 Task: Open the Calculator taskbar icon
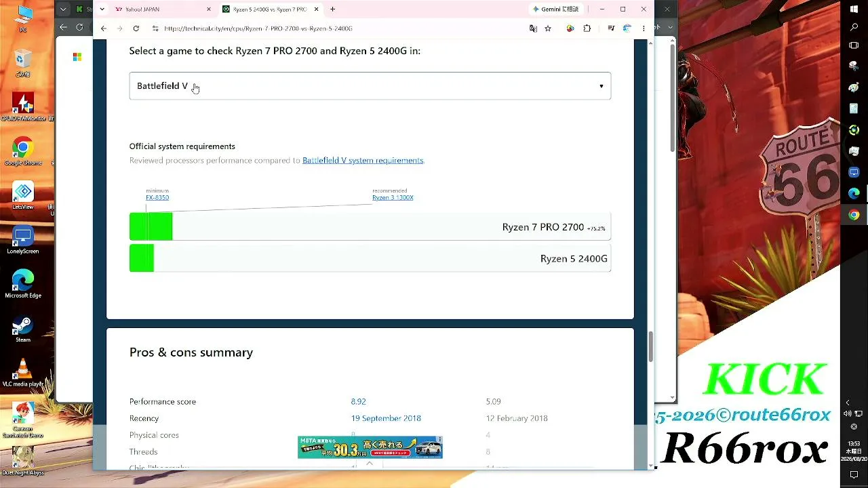click(x=854, y=108)
